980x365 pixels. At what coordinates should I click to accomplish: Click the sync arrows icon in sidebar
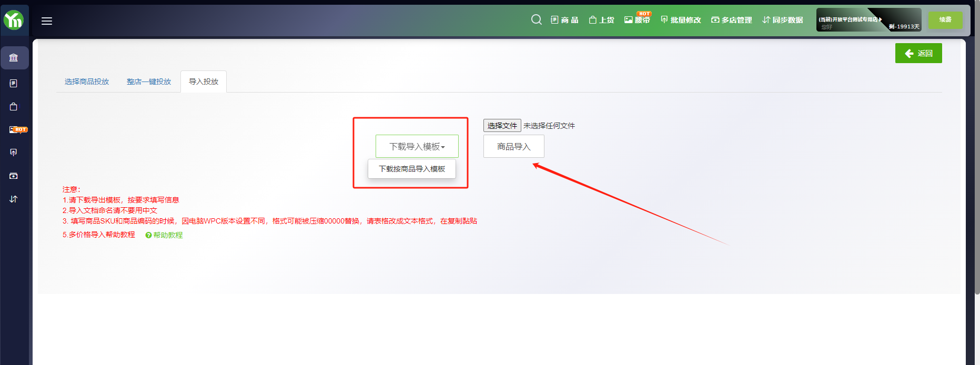click(x=14, y=199)
